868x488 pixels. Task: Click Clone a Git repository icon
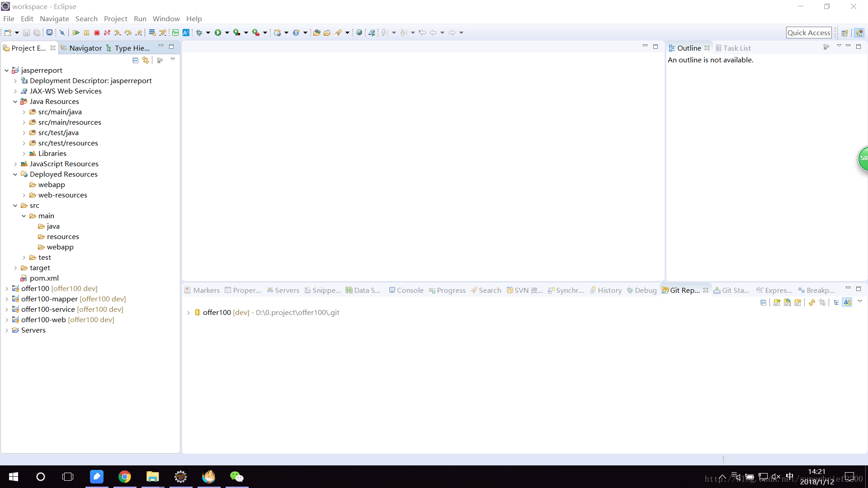click(x=787, y=302)
